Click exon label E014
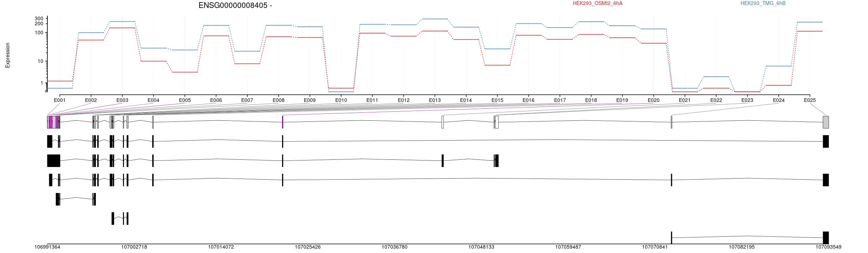Viewport: 868px width, 253px height. [466, 100]
